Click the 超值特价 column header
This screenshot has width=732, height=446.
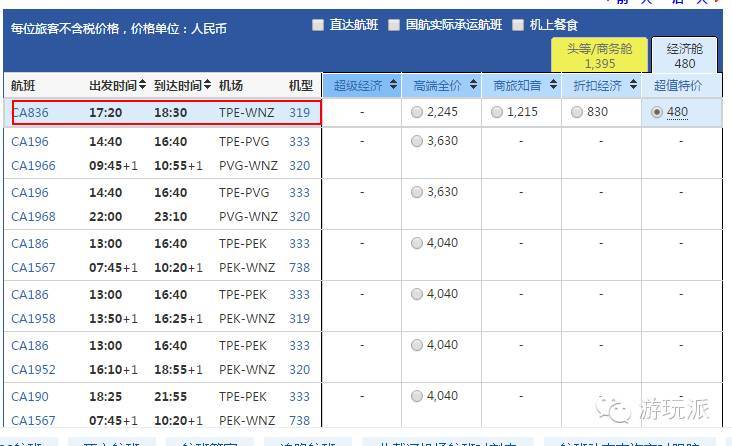(x=677, y=85)
